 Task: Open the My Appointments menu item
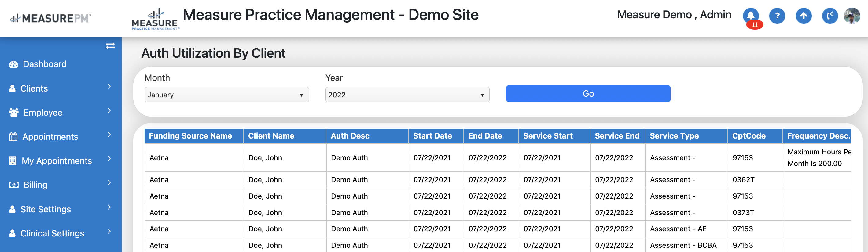[x=57, y=161]
